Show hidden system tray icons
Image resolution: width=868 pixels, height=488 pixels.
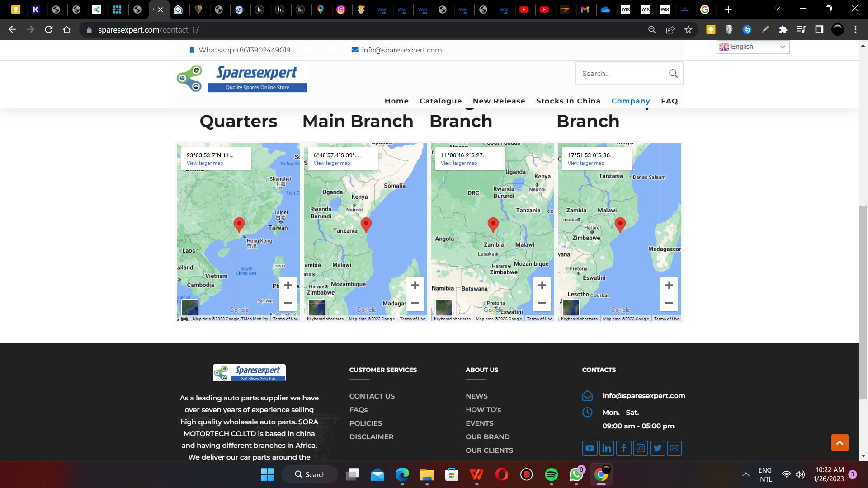coord(745,474)
